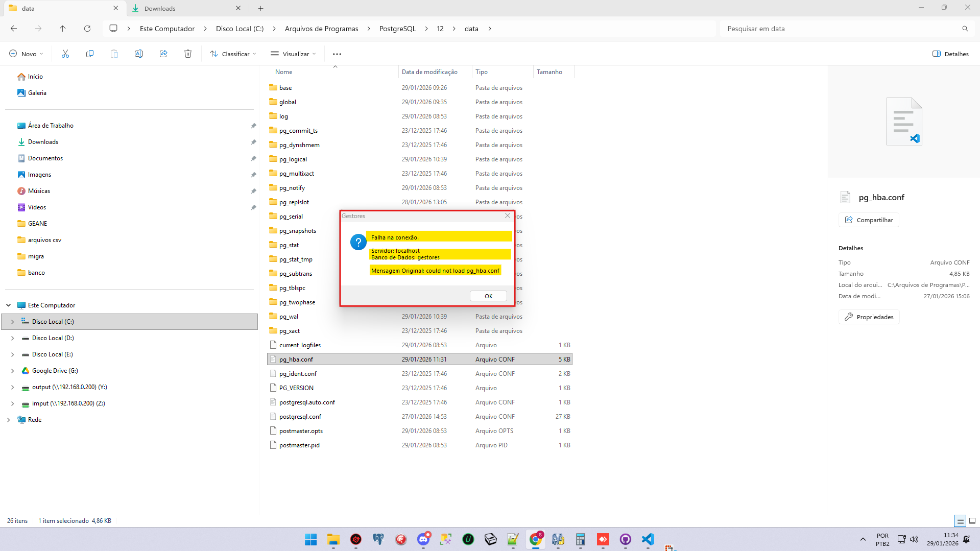Viewport: 980px width, 551px height.
Task: Switch to details list view layout
Action: (960, 521)
